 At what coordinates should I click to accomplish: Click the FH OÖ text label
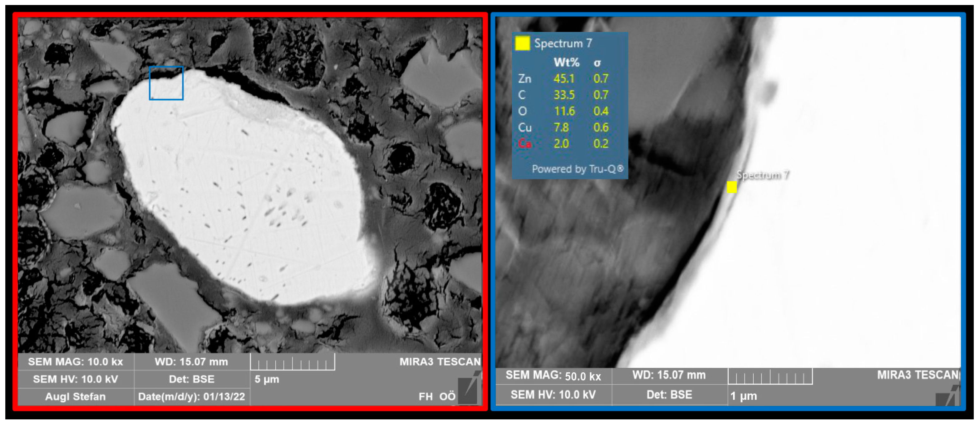(436, 397)
